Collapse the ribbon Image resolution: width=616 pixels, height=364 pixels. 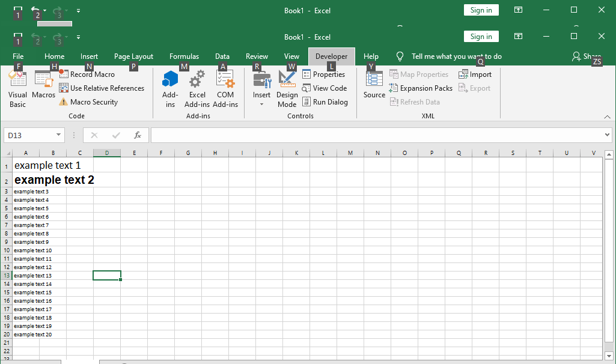pos(607,116)
